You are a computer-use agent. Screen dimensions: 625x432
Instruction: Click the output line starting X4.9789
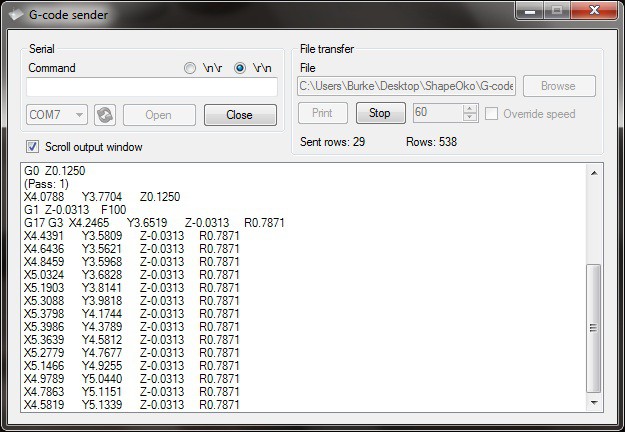[x=132, y=379]
